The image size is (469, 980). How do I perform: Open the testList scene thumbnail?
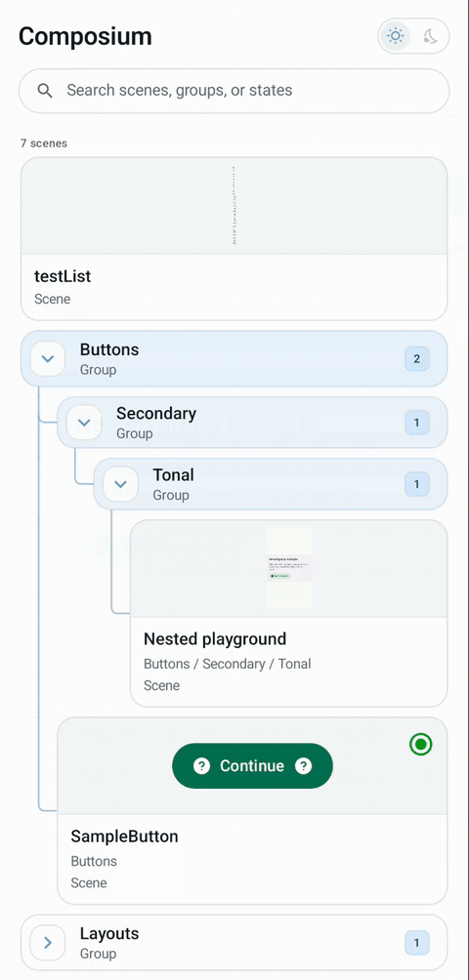(234, 206)
